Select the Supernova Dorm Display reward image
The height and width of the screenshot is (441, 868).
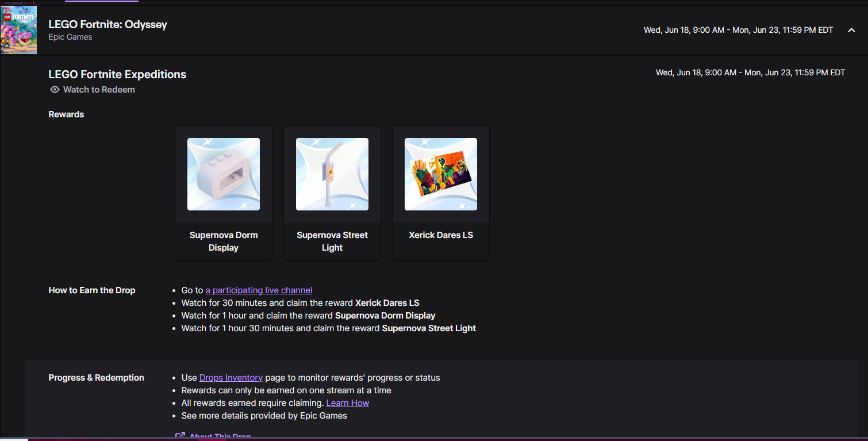224,174
